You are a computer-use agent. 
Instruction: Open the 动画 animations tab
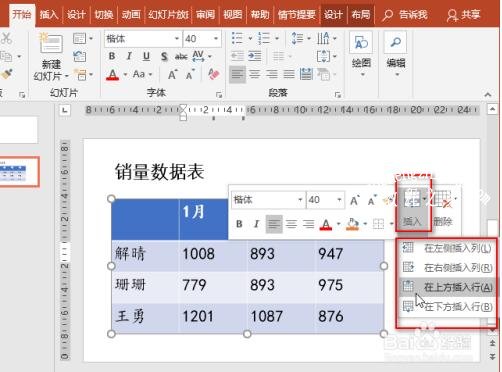point(131,15)
